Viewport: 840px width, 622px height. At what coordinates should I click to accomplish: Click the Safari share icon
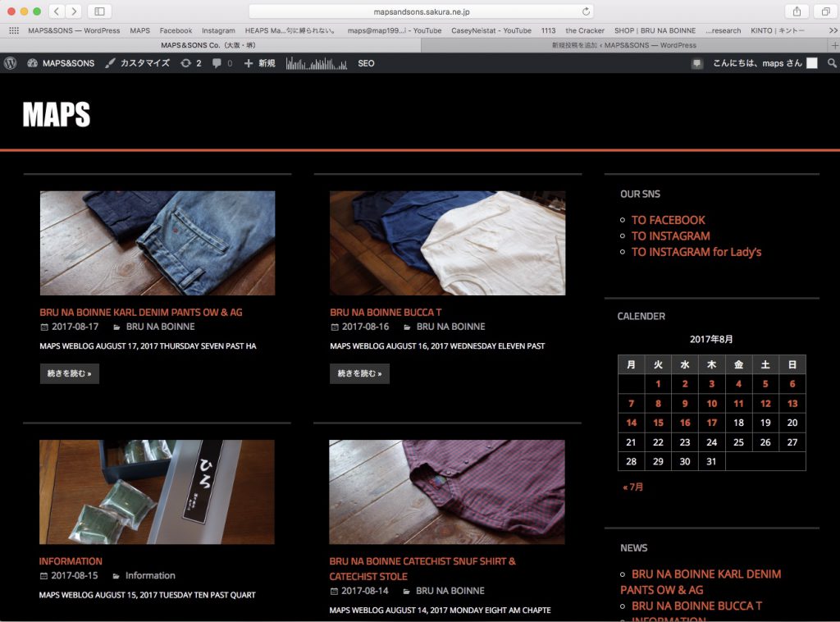[797, 11]
